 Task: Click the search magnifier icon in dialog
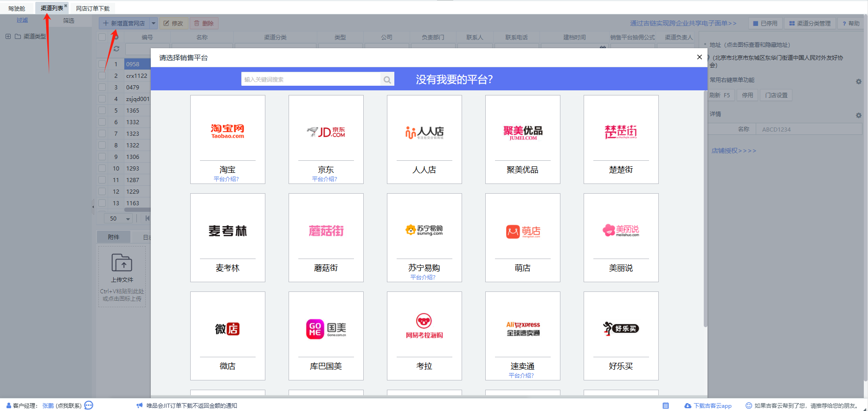[387, 80]
